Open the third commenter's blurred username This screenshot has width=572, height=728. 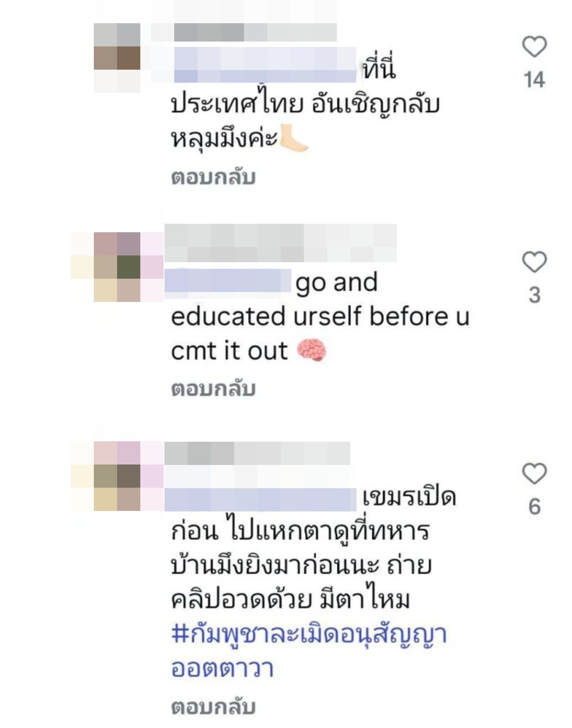click(257, 453)
